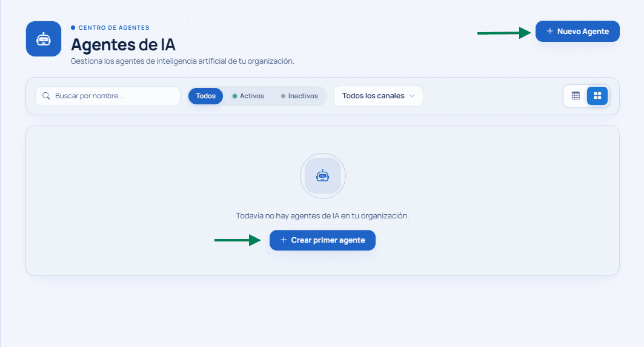Click 'Gestiona los agentes de inteligencia' subtitle

tap(182, 61)
